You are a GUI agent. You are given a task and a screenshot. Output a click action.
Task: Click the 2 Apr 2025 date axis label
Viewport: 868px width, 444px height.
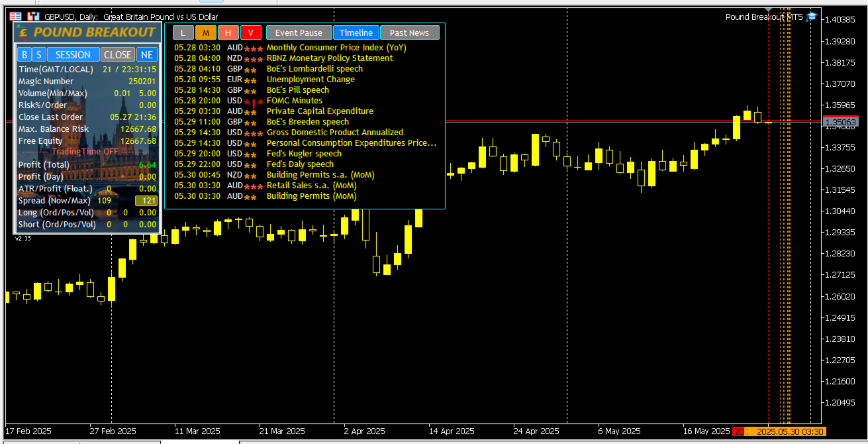coord(364,431)
